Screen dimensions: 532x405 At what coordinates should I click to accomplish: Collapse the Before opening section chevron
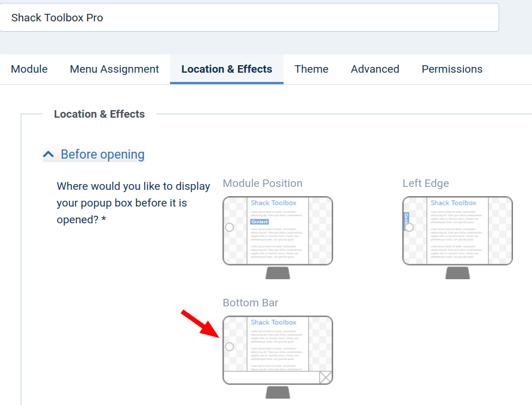(x=48, y=155)
